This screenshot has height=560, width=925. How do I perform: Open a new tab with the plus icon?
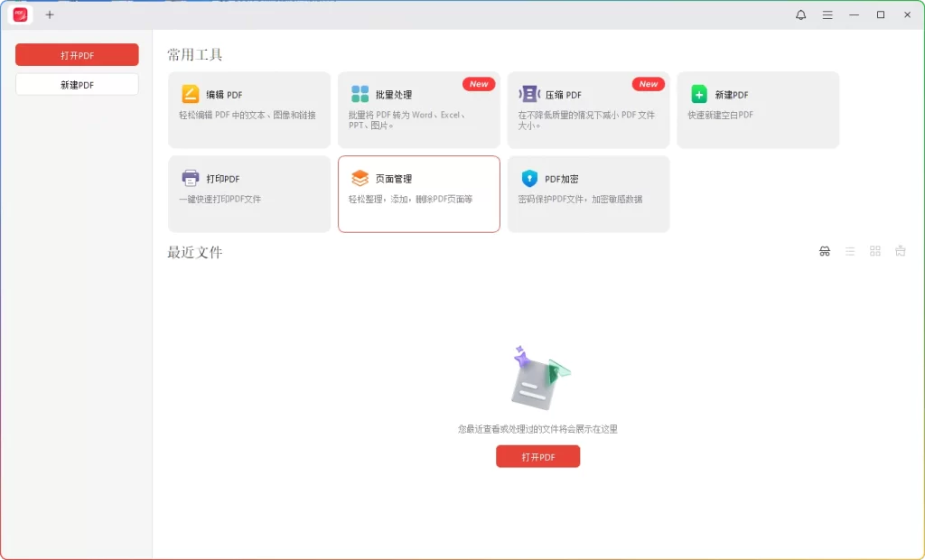[x=50, y=14]
